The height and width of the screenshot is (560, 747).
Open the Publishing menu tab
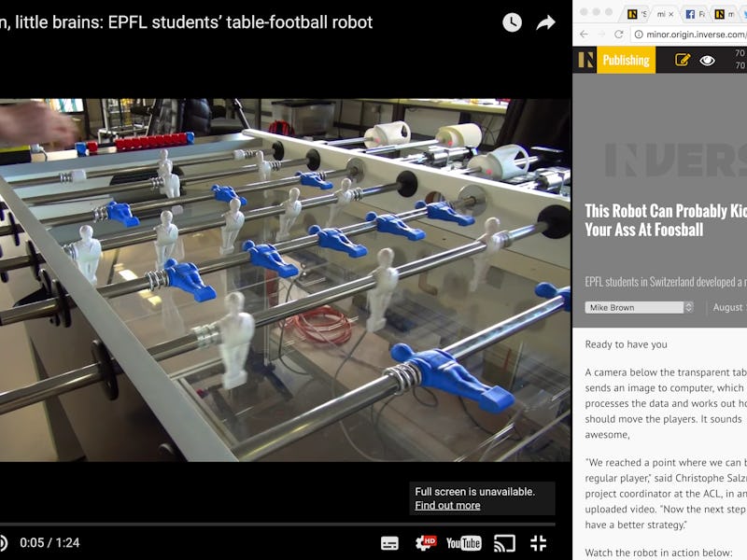626,60
